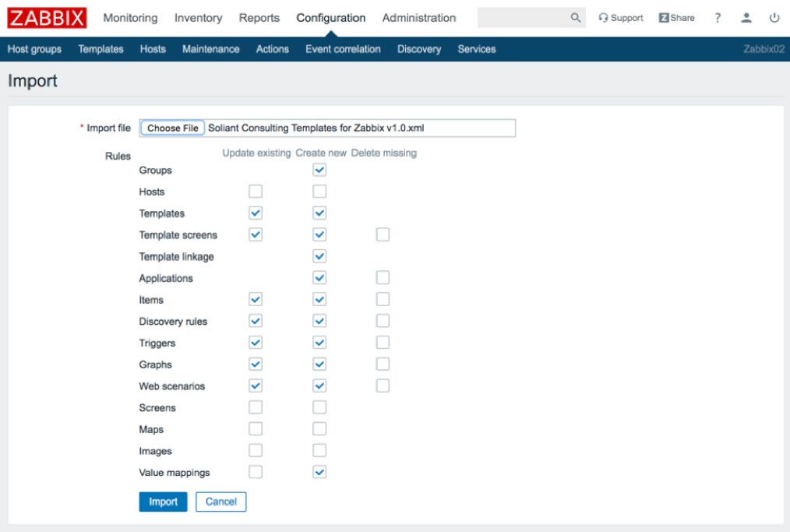Click the Share Z icon
This screenshot has height=532, width=790.
point(664,18)
